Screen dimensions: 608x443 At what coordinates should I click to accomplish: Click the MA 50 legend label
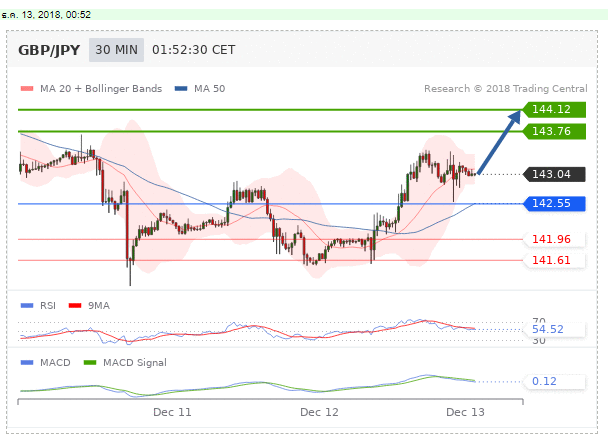click(209, 88)
